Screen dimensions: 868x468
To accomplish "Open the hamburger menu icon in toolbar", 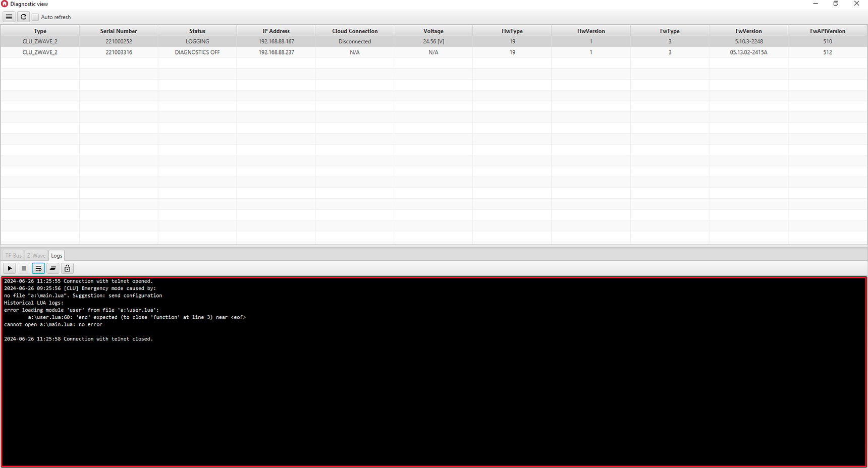I will (9, 17).
